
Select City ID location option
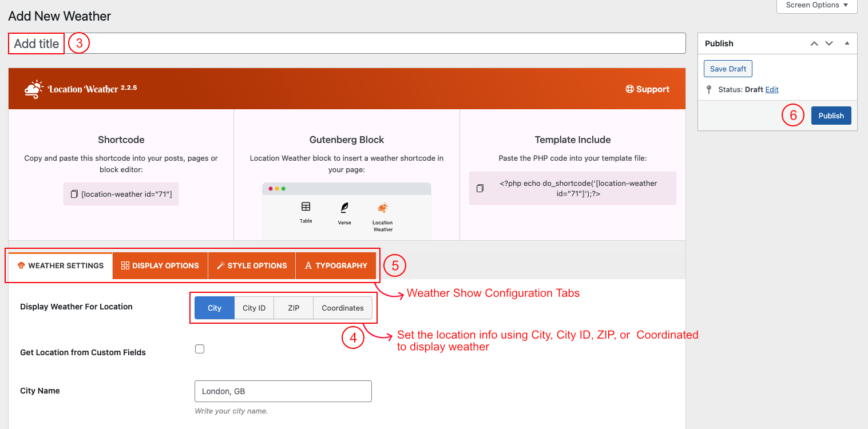click(254, 308)
